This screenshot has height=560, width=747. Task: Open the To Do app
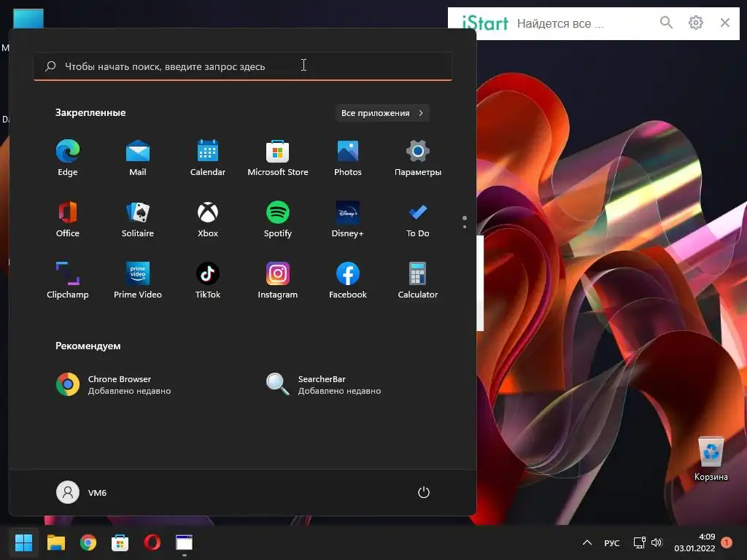tap(418, 219)
